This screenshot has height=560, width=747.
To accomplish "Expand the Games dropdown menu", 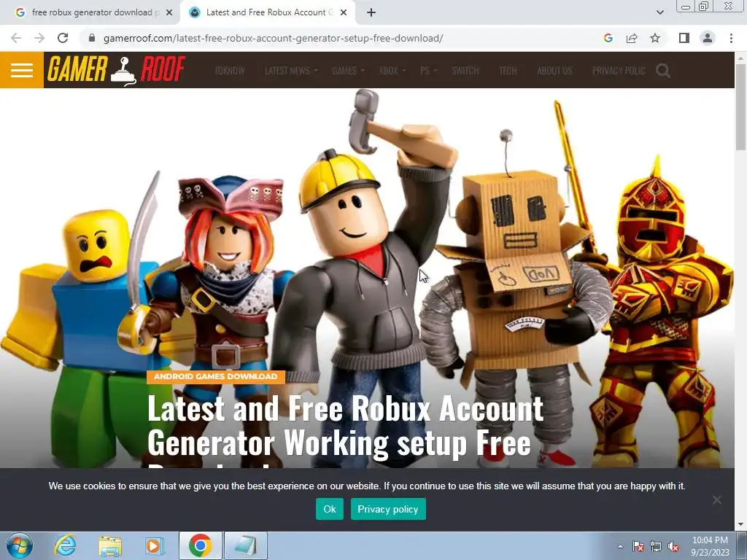I will [x=348, y=71].
